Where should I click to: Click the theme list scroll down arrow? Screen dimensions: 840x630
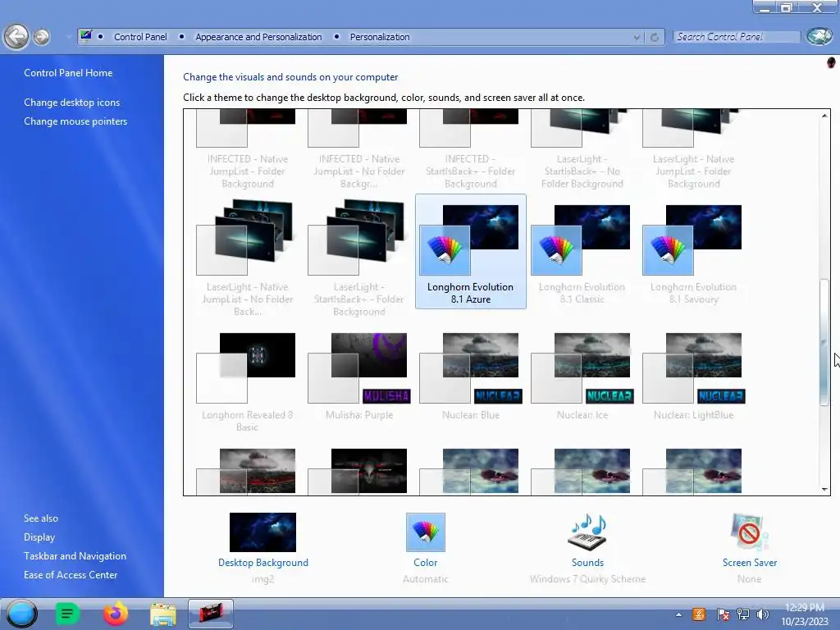[824, 489]
